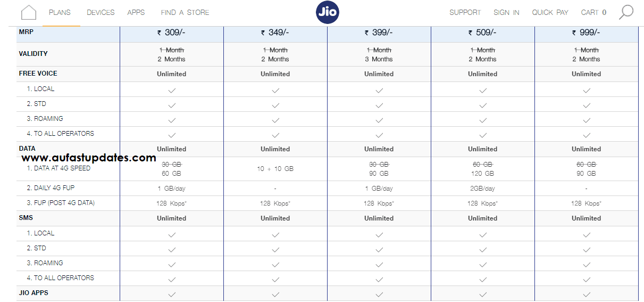This screenshot has height=302, width=644.
Task: Click the Jio logo
Action: coord(328,12)
